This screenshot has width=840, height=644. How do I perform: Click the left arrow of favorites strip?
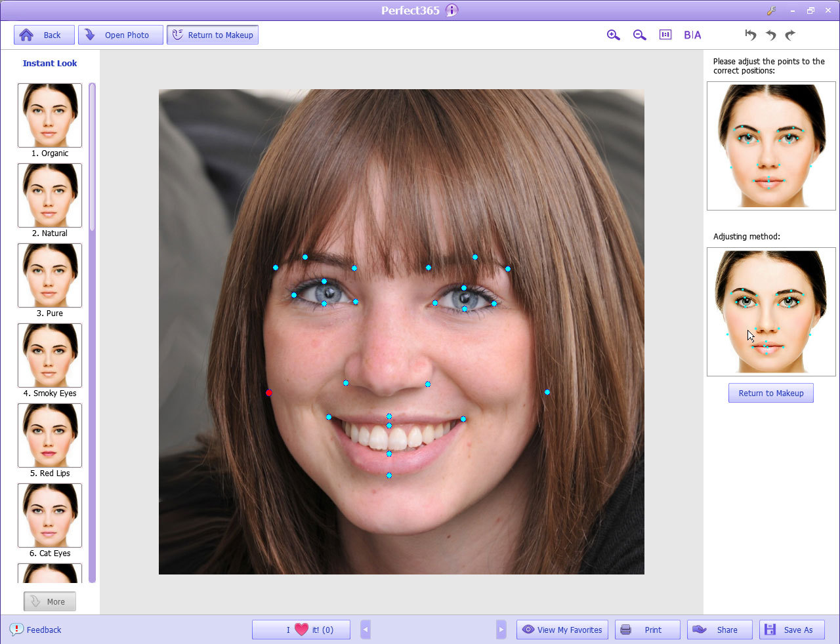click(366, 630)
